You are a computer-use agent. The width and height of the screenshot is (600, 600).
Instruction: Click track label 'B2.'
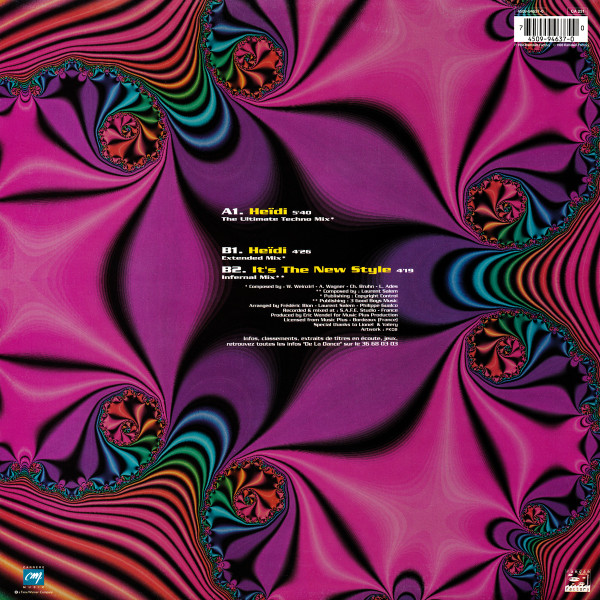coord(233,270)
